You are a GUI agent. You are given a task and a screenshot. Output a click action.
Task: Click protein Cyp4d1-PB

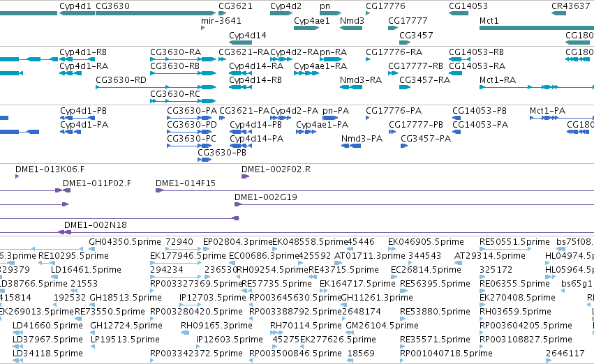pos(83,111)
